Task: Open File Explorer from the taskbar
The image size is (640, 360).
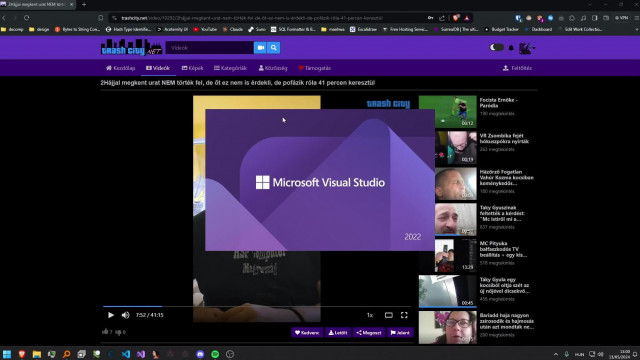Action: pyautogui.click(x=37, y=354)
